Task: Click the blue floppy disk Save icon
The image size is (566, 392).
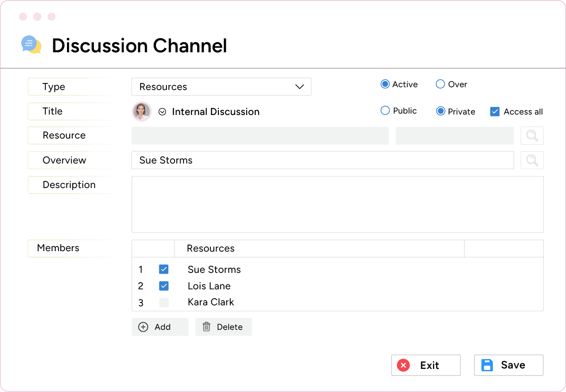Action: click(487, 365)
